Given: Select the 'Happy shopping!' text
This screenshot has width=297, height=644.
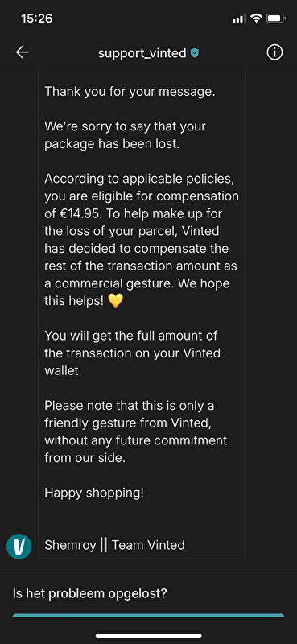Looking at the screenshot, I should tap(94, 493).
